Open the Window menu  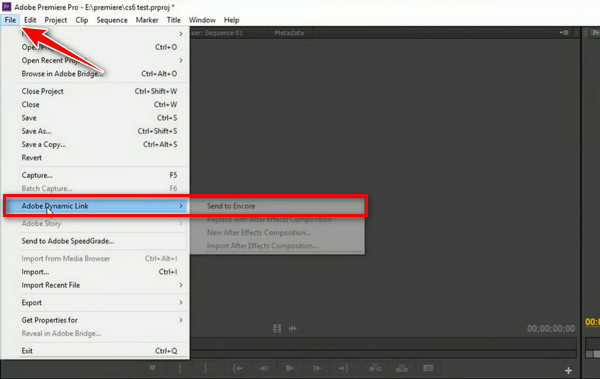[202, 20]
